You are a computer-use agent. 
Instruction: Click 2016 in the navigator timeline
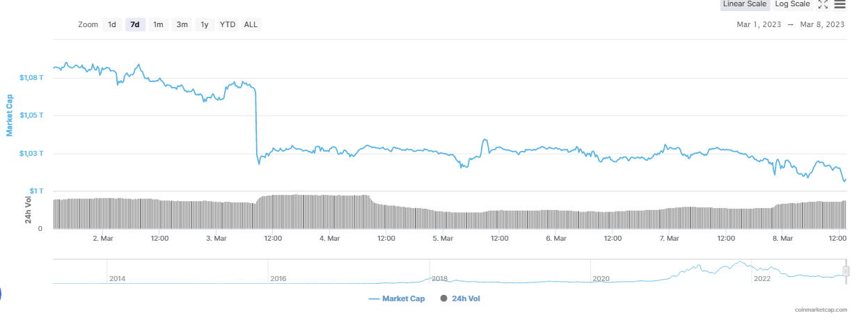point(278,278)
